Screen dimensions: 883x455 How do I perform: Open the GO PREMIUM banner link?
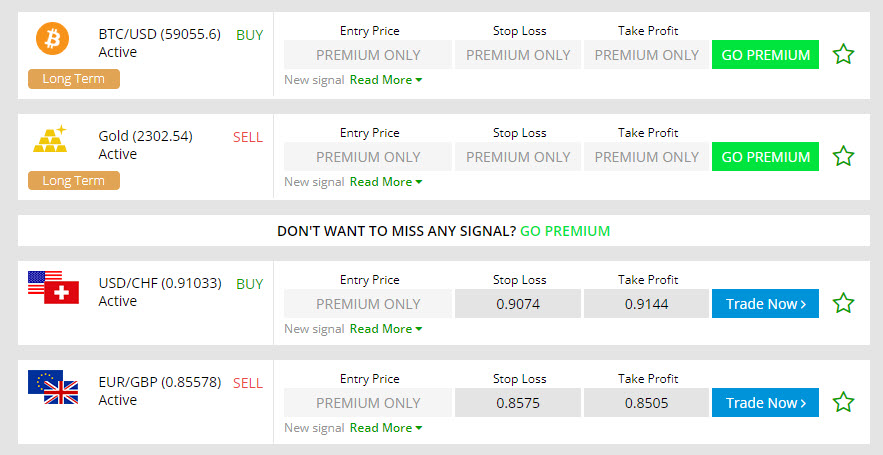pyautogui.click(x=564, y=231)
